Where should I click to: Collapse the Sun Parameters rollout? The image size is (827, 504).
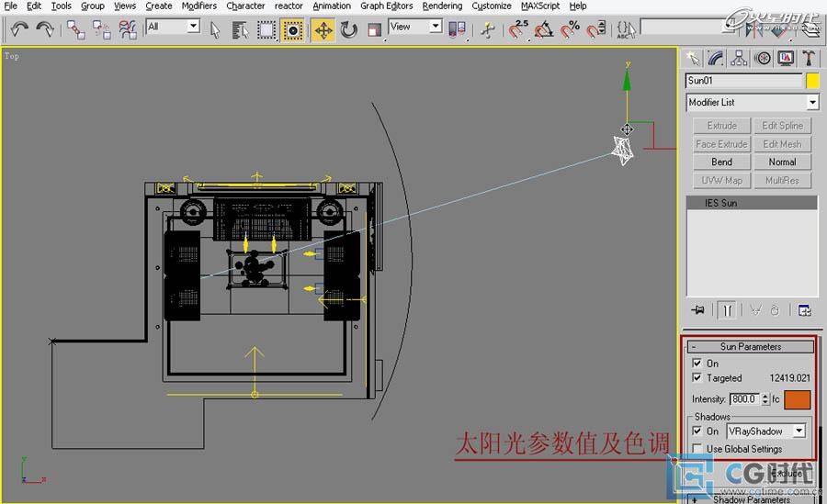[x=751, y=347]
